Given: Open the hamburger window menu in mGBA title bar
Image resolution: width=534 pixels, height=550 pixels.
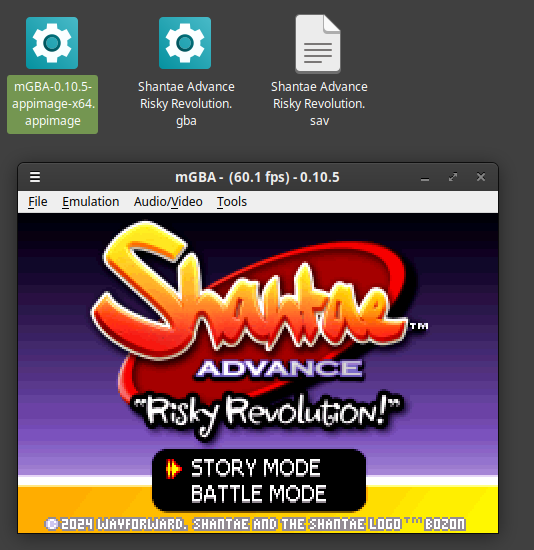Looking at the screenshot, I should (x=35, y=177).
